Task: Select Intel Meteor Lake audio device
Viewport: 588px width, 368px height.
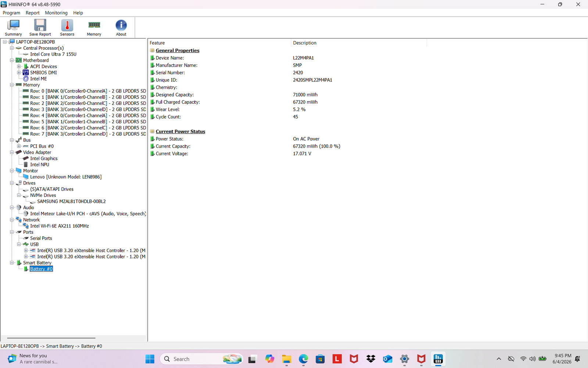Action: [x=88, y=214]
